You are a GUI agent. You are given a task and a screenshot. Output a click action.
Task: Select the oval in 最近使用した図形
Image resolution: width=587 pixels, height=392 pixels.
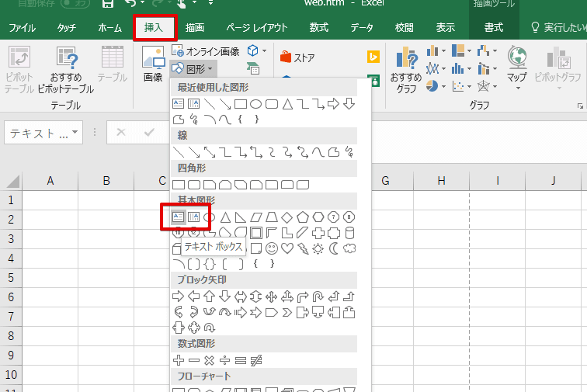tap(255, 104)
